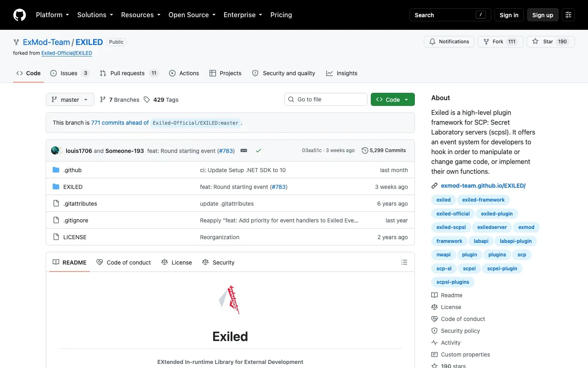Screen dimensions: 588x368
Task: Click the link icon beside website URL
Action: point(434,186)
